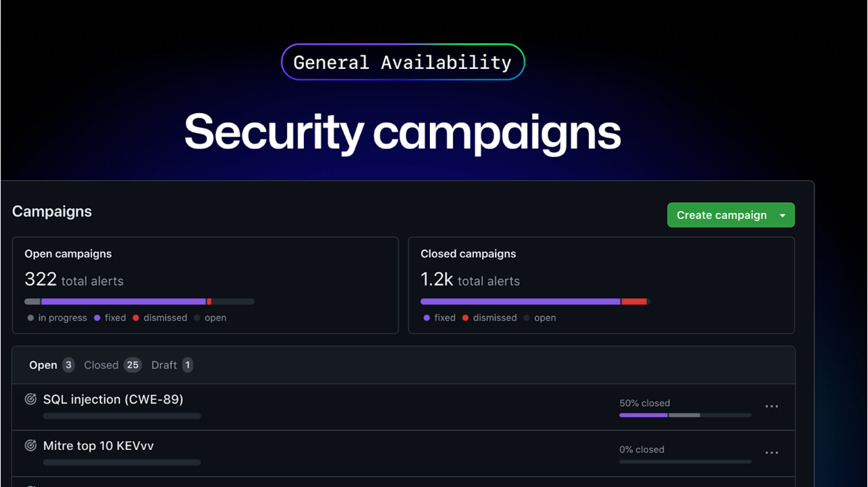Click the SQL injection campaign target icon

pos(30,399)
